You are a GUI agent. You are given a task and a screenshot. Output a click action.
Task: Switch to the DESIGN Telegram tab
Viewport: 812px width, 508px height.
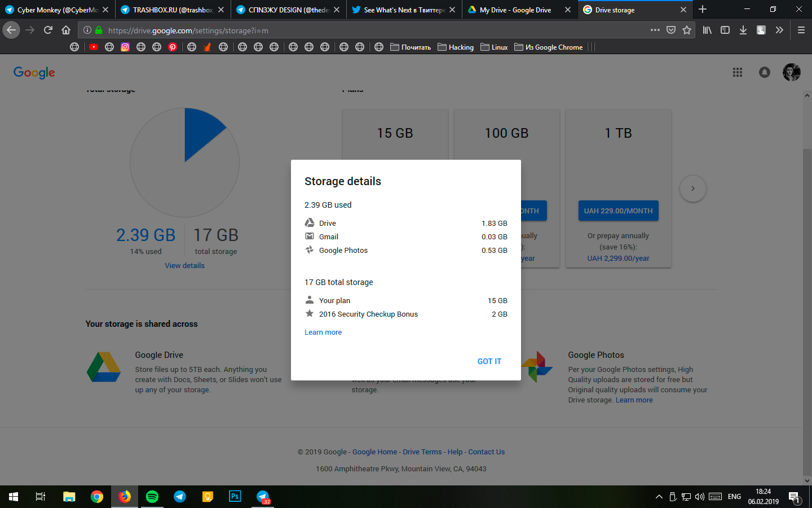[288, 10]
